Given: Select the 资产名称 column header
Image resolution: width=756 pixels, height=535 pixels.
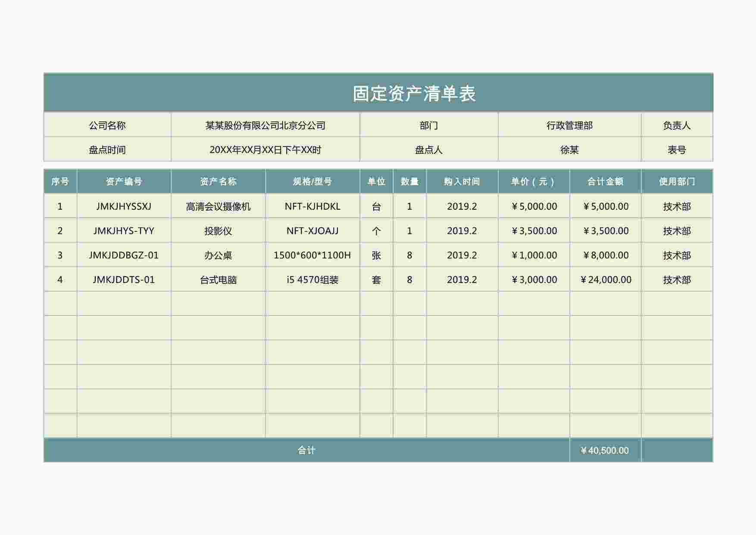Looking at the screenshot, I should pyautogui.click(x=219, y=181).
